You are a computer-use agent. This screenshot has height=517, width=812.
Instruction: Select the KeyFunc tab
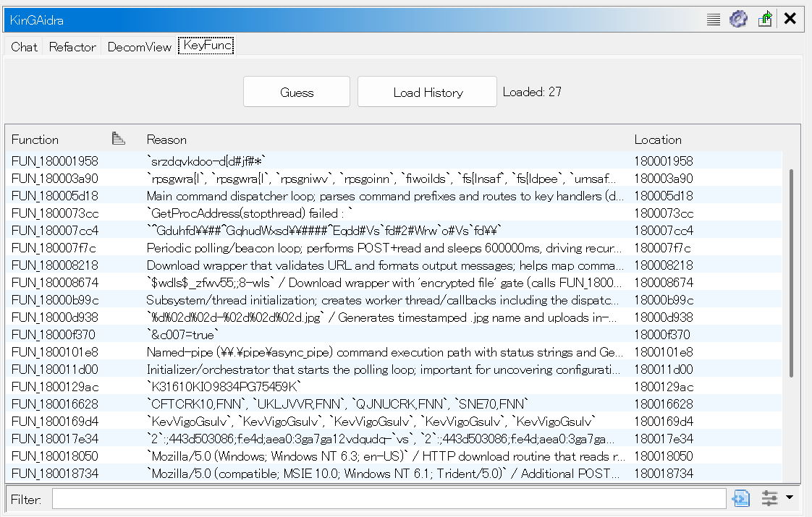point(207,45)
